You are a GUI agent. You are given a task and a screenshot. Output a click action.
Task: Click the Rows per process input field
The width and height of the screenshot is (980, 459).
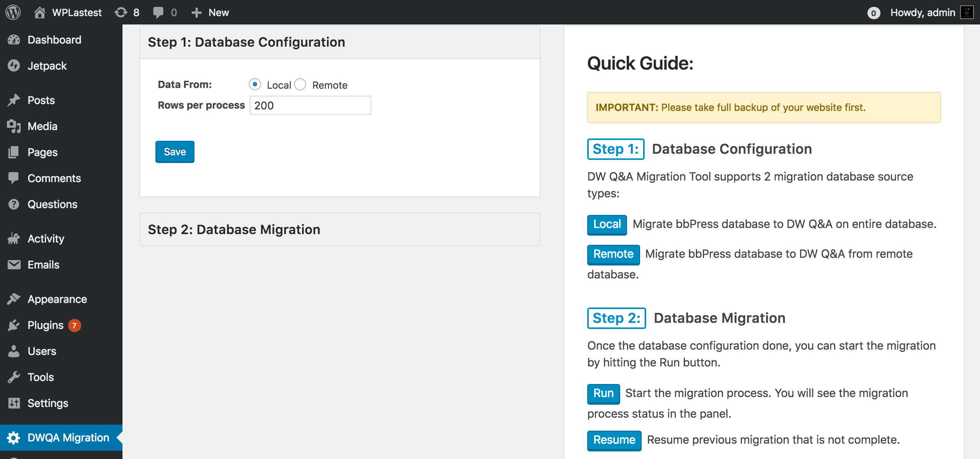click(x=310, y=105)
